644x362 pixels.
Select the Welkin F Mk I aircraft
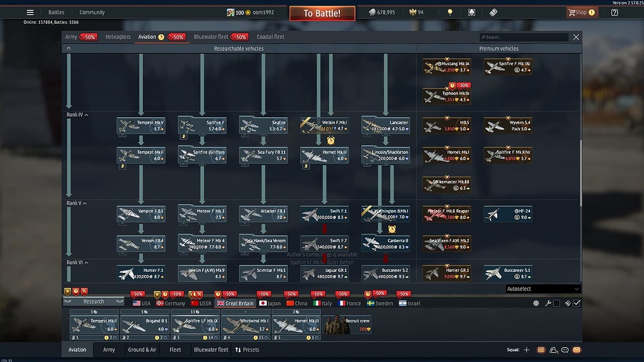pos(325,126)
